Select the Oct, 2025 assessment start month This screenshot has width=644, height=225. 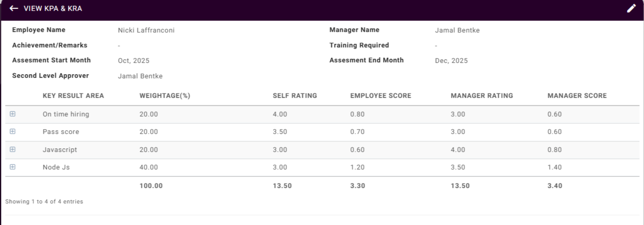(x=133, y=61)
